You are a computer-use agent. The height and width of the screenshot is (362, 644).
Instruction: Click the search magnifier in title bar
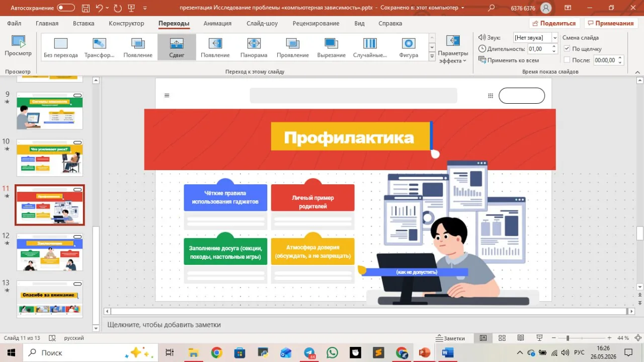(x=492, y=8)
